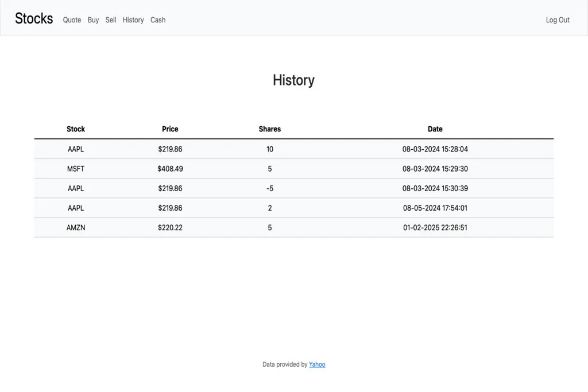Go to the Buy page

(93, 20)
